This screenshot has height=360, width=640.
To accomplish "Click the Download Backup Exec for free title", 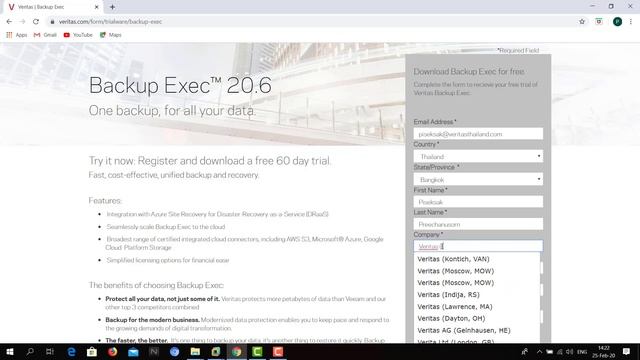I will tap(469, 71).
